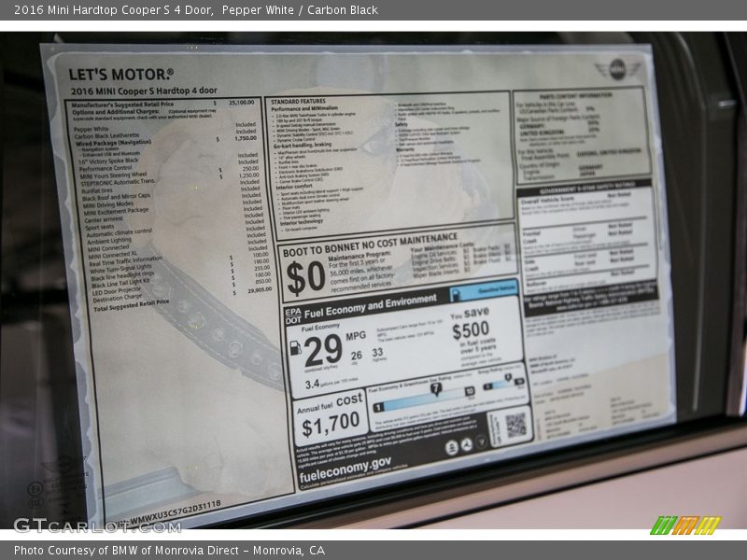
Task: Click the 'Total Suggested Retail Price' label
Action: pyautogui.click(x=131, y=306)
